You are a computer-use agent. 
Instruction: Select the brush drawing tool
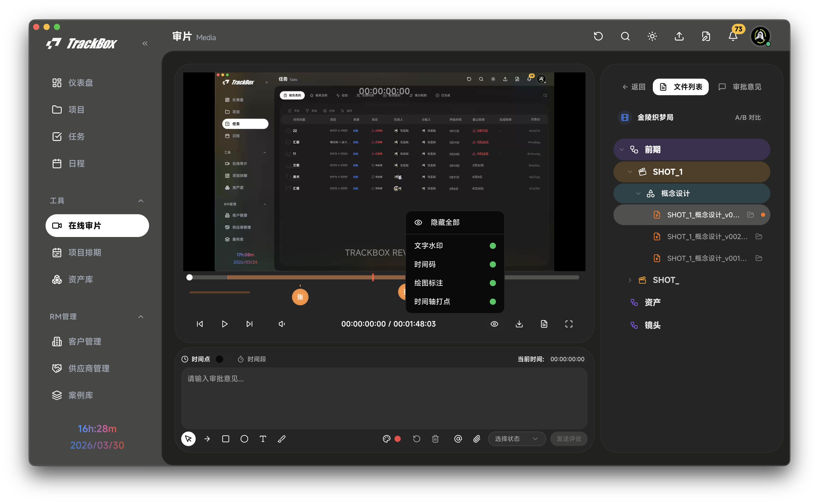282,439
